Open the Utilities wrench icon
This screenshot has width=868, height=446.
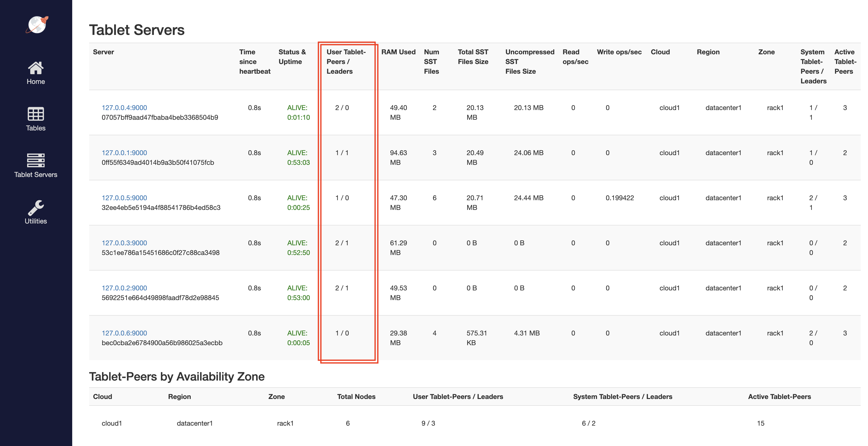[x=36, y=207]
